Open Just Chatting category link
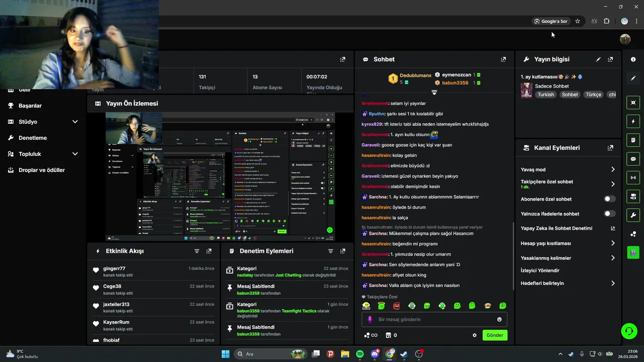This screenshot has height=362, width=644. pyautogui.click(x=288, y=275)
